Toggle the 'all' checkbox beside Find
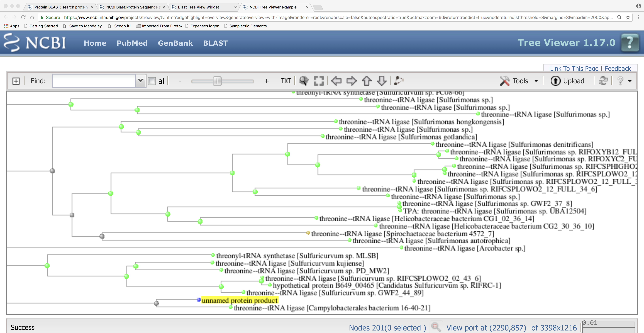Screen dimensions: 644x333 pos(152,81)
